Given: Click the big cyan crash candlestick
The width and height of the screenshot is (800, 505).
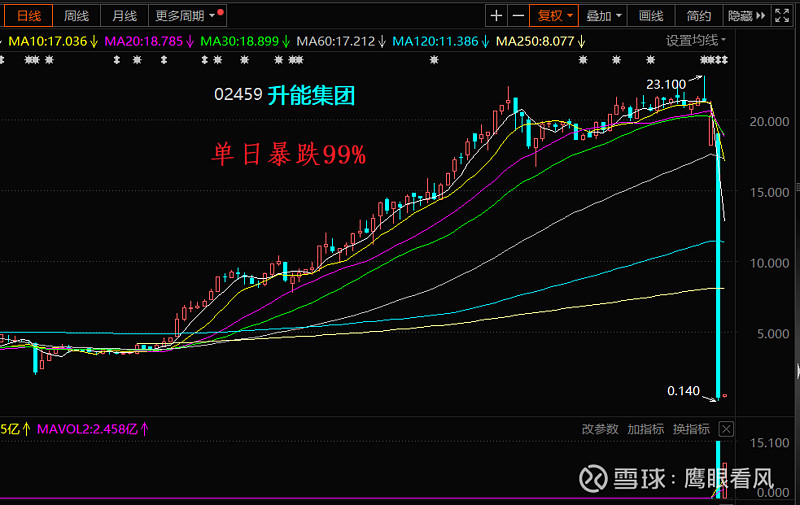Looking at the screenshot, I should (x=718, y=265).
